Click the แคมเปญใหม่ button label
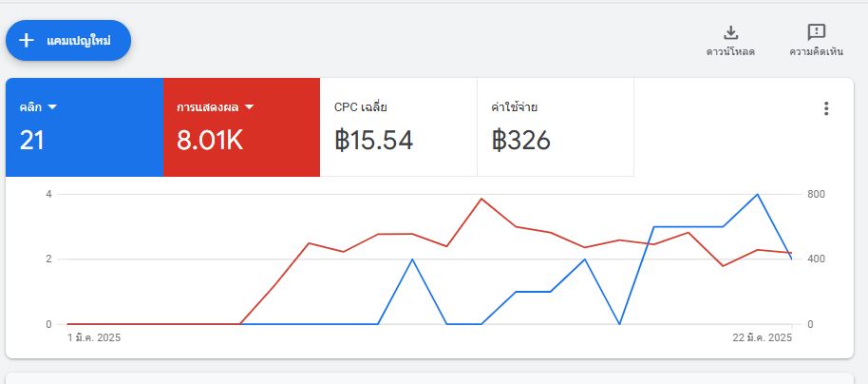 (x=79, y=41)
